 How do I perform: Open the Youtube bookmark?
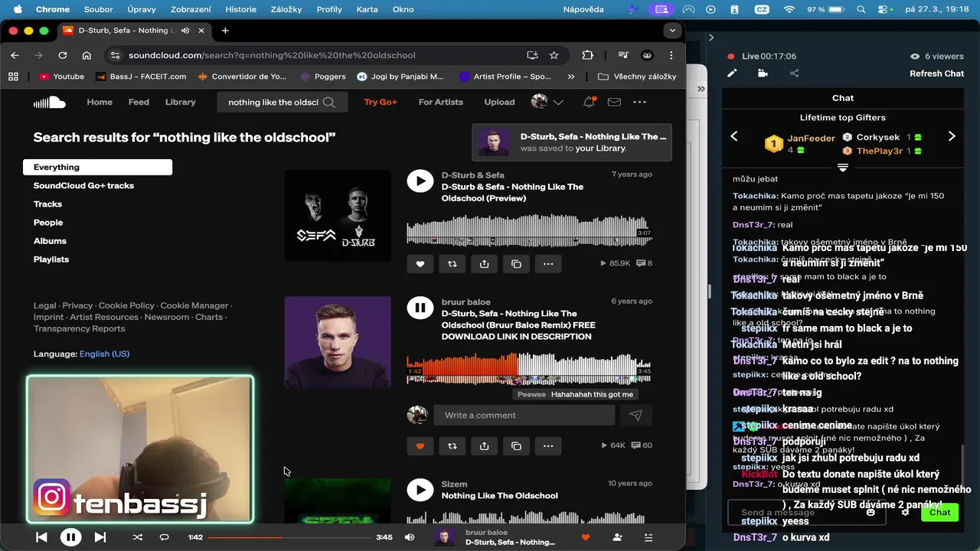[x=61, y=77]
